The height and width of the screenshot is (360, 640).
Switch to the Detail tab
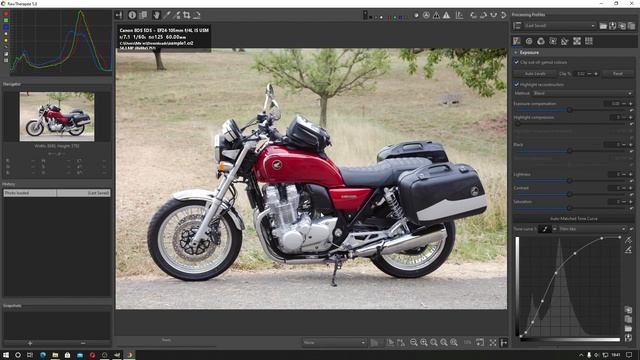[529, 41]
